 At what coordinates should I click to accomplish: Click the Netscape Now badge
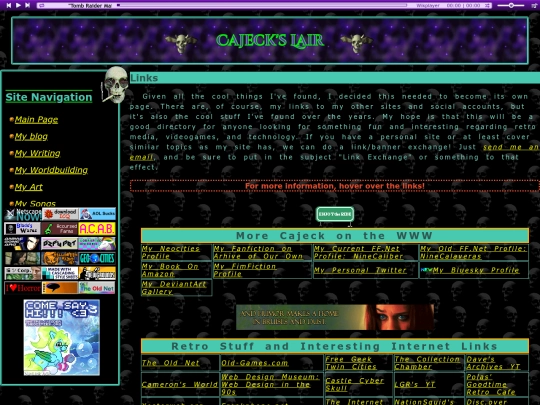(23, 214)
